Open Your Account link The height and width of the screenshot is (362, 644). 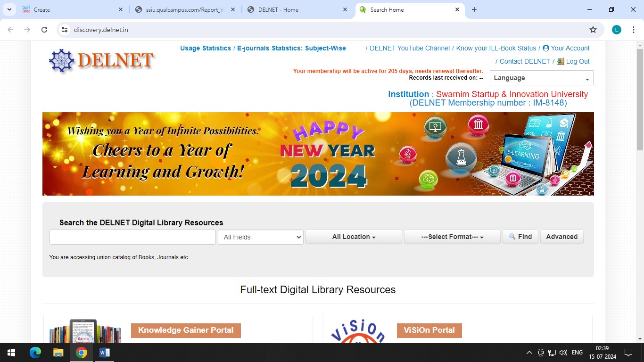566,48
